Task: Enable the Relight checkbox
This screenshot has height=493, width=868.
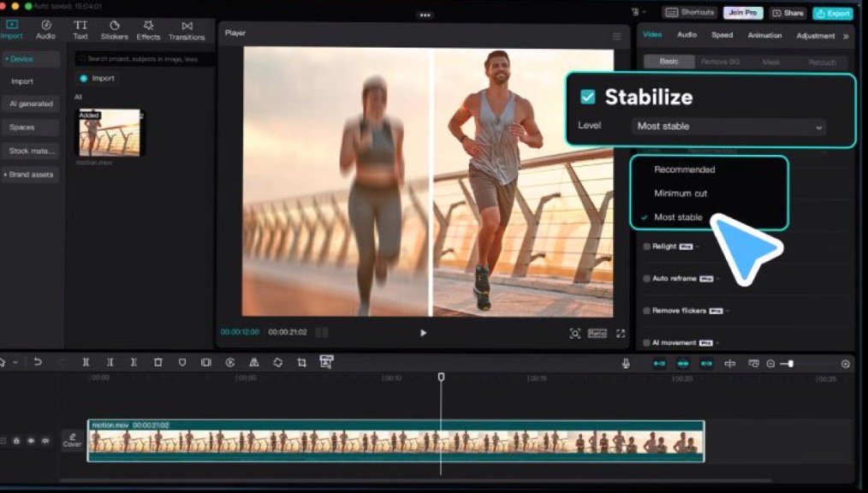Action: coord(647,246)
